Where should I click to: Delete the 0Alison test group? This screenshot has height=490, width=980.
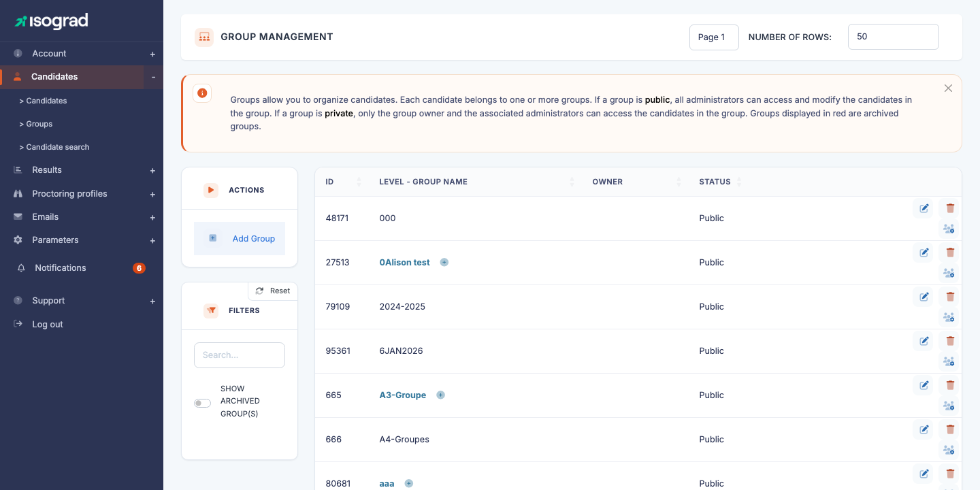(950, 252)
